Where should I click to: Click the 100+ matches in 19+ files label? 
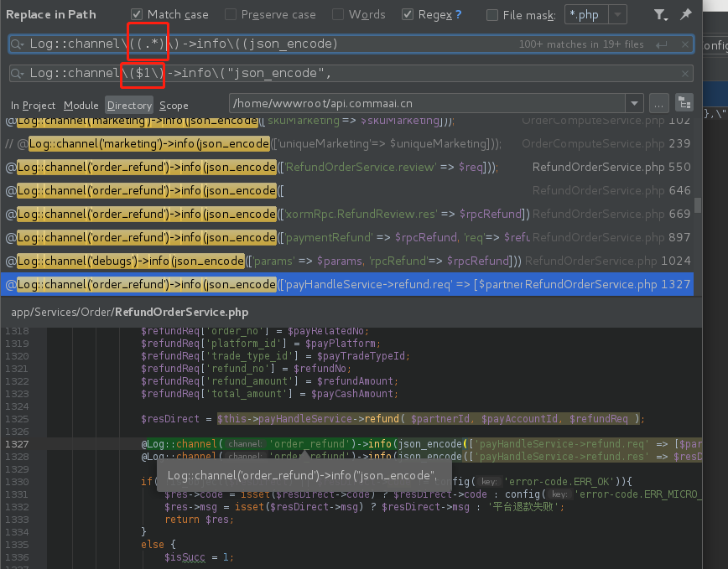pyautogui.click(x=581, y=44)
